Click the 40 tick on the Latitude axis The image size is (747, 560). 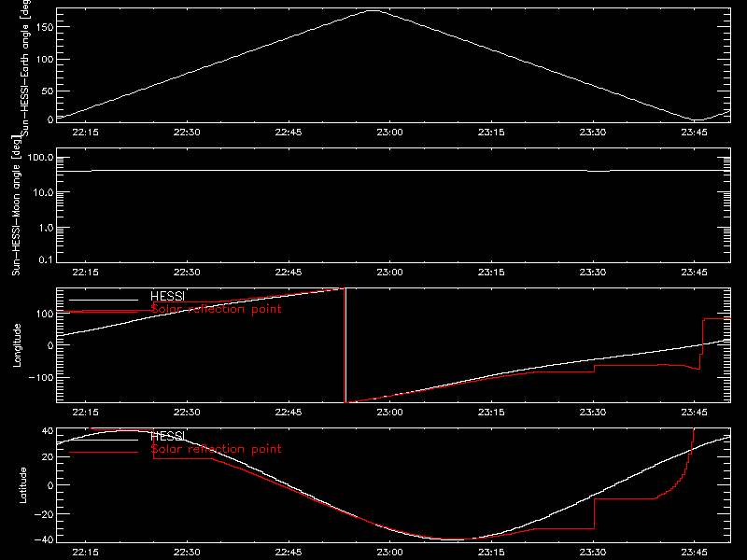point(48,431)
